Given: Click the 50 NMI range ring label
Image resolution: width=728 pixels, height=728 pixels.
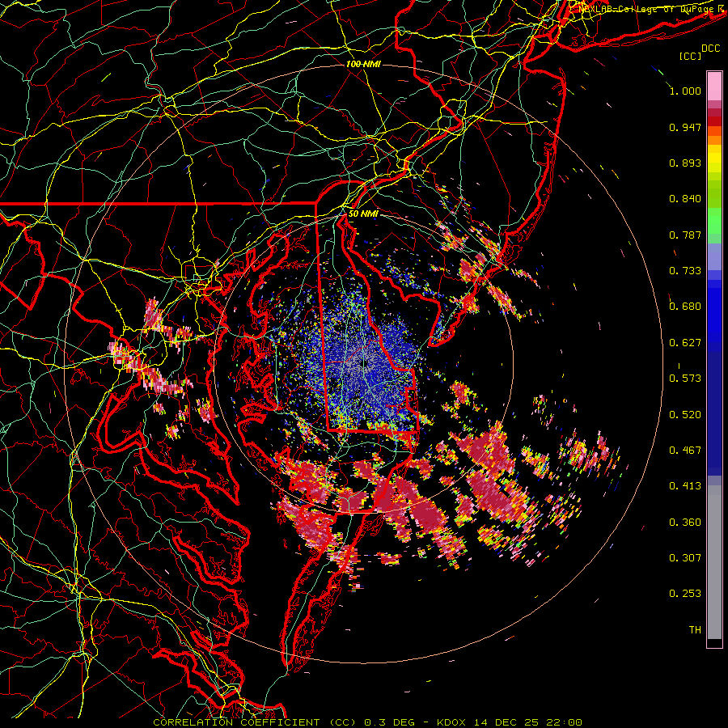Looking at the screenshot, I should [x=363, y=214].
